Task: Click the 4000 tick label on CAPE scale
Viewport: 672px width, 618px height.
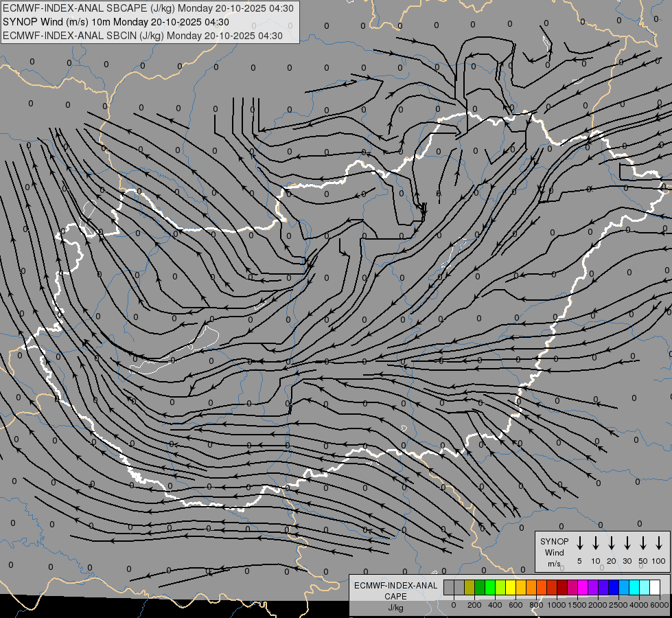Action: click(639, 605)
